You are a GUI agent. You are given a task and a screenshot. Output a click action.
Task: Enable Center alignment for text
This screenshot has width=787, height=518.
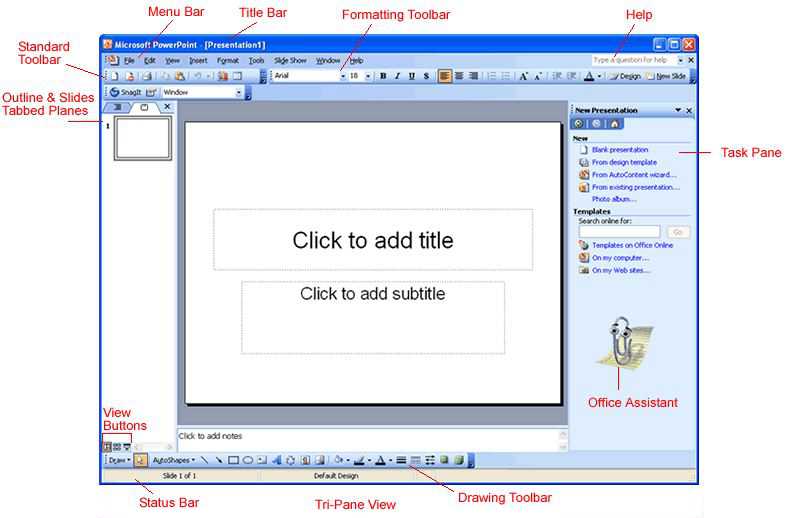tap(459, 76)
